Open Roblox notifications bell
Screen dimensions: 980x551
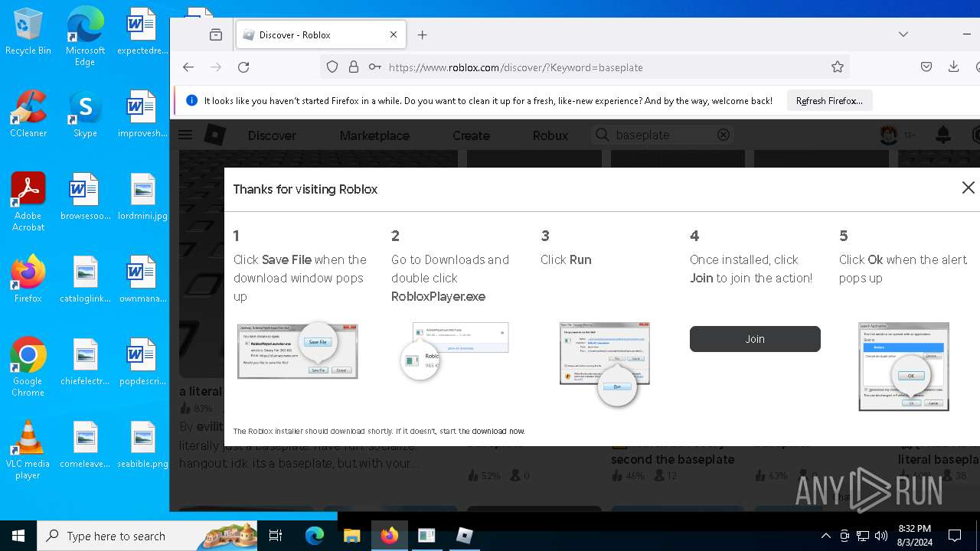tap(943, 135)
